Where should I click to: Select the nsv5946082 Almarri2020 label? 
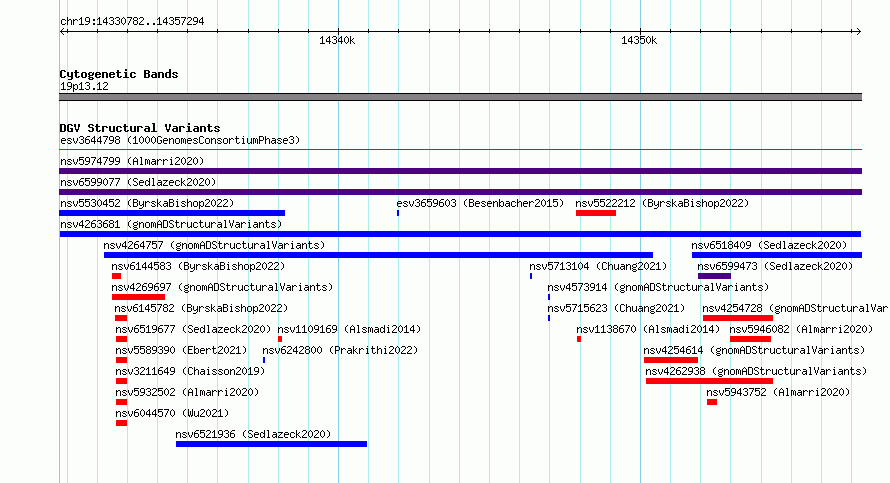(x=801, y=329)
